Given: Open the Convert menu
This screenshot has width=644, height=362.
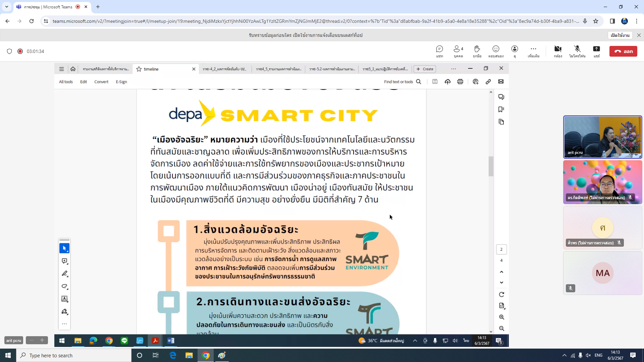Looking at the screenshot, I should 101,82.
